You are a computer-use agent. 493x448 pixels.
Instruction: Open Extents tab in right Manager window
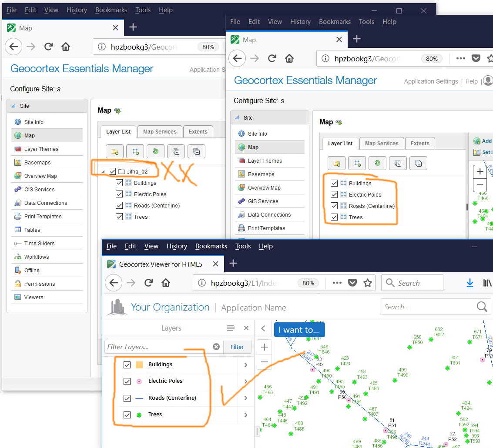(x=420, y=144)
